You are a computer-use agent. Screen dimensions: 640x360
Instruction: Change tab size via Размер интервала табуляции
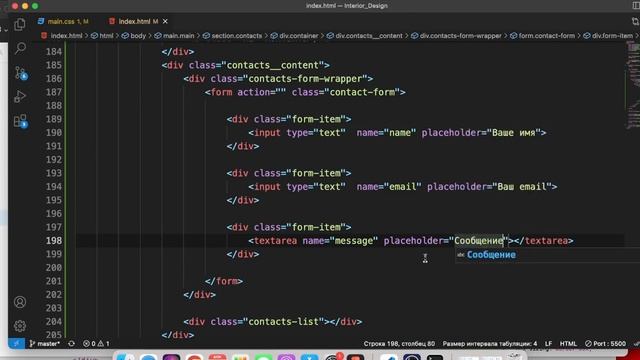[x=489, y=344]
